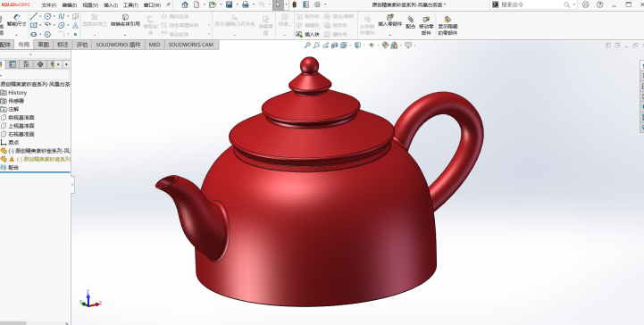The width and height of the screenshot is (644, 325).
Task: Select the Spline sketch tool
Action: tap(62, 16)
